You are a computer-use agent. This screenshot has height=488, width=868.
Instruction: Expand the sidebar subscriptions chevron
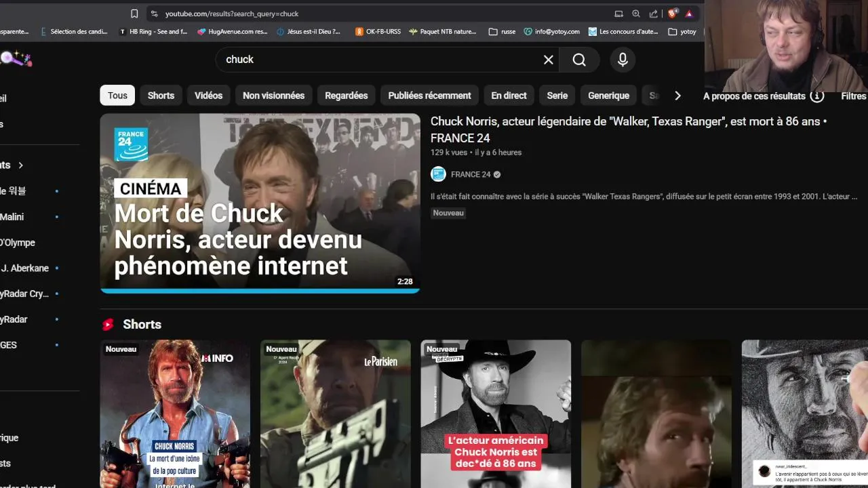tap(21, 165)
